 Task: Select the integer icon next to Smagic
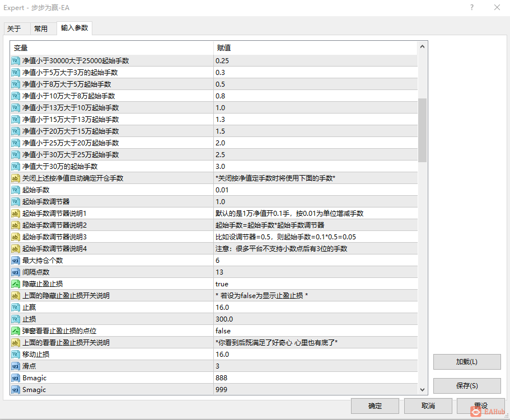coord(15,390)
